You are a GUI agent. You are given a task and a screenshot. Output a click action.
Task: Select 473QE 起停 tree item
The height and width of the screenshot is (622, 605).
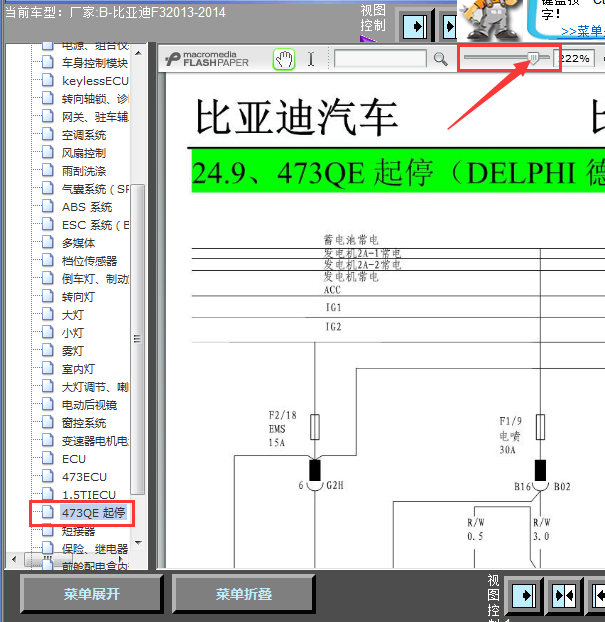pos(94,513)
